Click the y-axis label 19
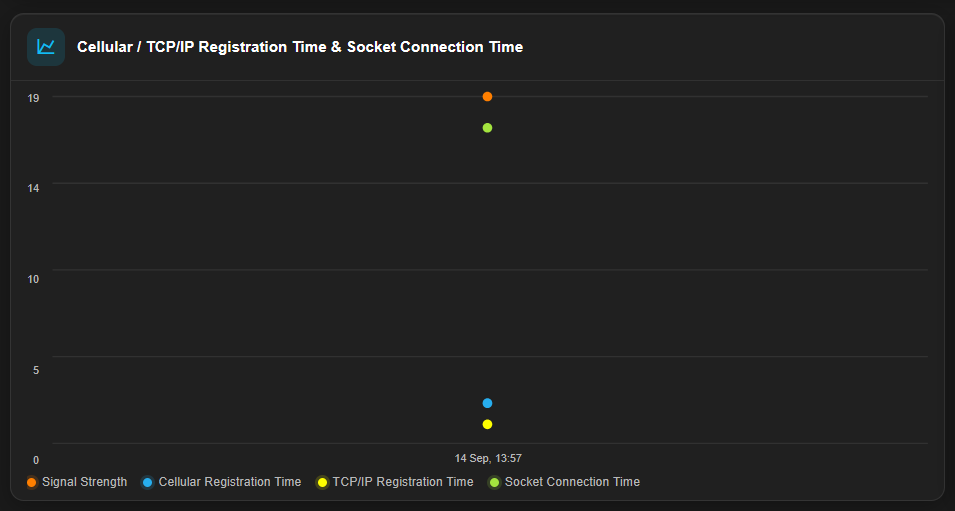Viewport: 955px width, 511px height. pyautogui.click(x=33, y=97)
